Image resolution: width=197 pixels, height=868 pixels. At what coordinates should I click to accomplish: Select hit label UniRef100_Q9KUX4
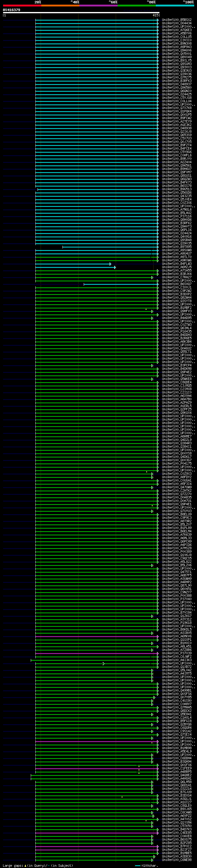tap(177, 413)
